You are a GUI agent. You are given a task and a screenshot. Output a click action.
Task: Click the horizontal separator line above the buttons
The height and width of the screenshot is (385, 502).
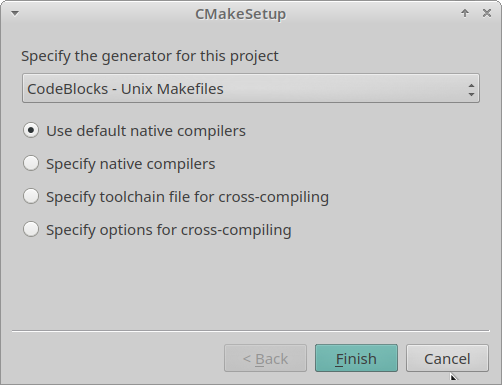[x=251, y=331]
